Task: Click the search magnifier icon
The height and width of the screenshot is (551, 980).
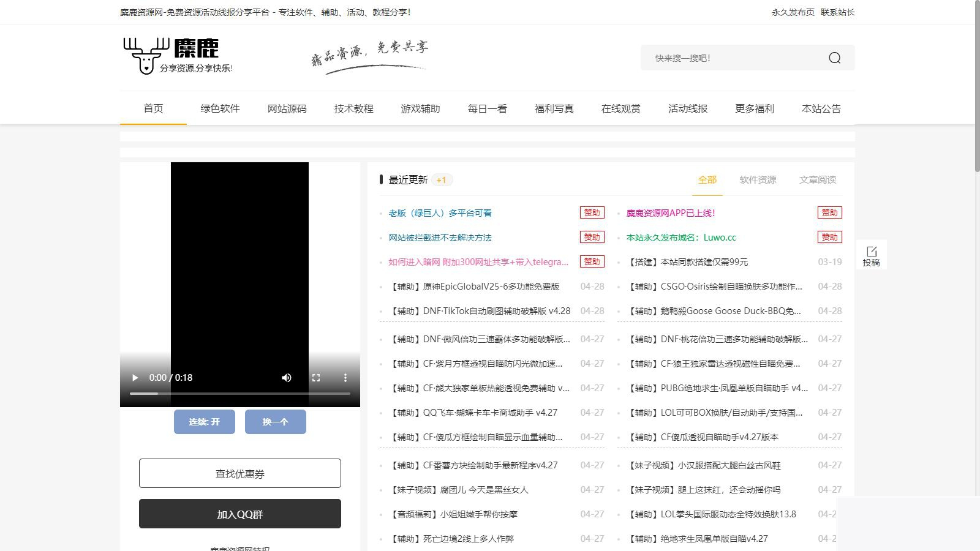Action: (834, 58)
